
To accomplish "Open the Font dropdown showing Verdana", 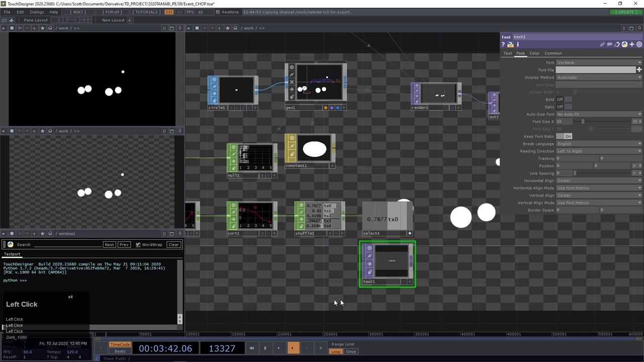I will tap(599, 63).
